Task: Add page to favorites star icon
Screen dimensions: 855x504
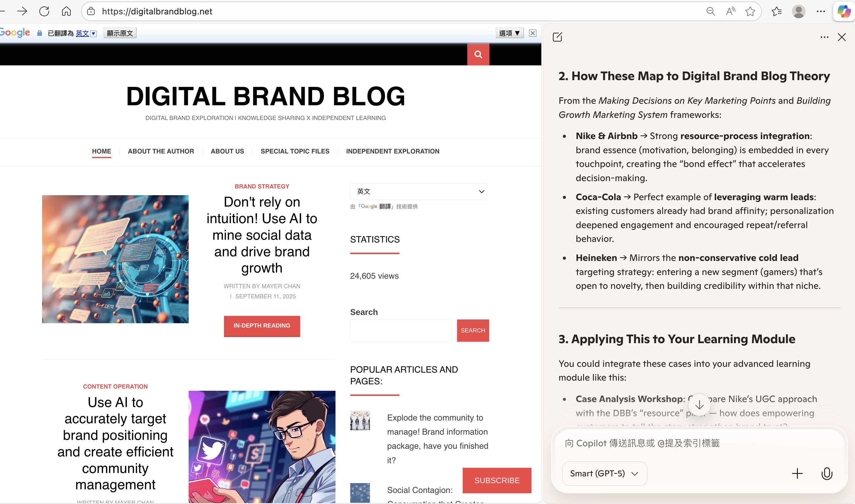Action: (x=750, y=11)
